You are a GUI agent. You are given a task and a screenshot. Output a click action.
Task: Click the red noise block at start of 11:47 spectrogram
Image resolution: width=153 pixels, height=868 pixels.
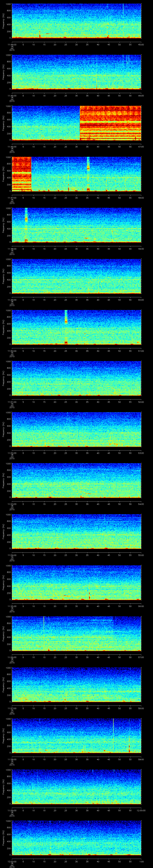[x=22, y=174]
